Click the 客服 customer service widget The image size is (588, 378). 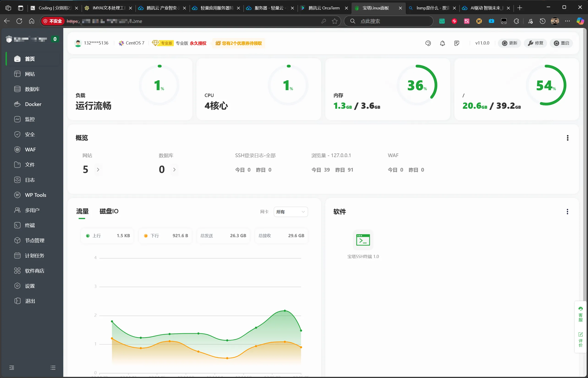click(580, 314)
